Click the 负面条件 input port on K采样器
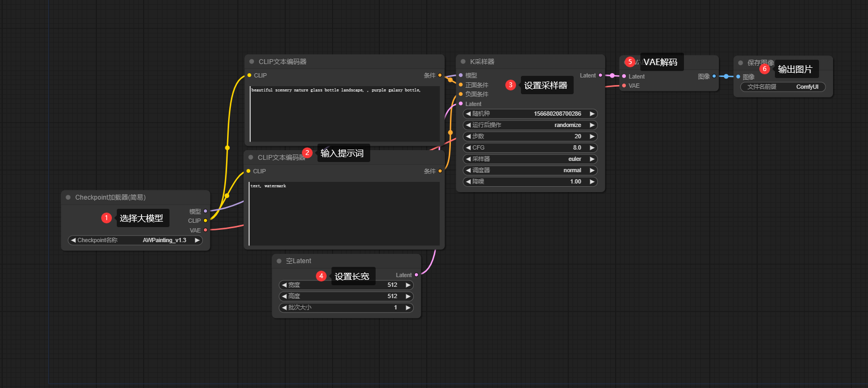This screenshot has height=388, width=868. 461,94
